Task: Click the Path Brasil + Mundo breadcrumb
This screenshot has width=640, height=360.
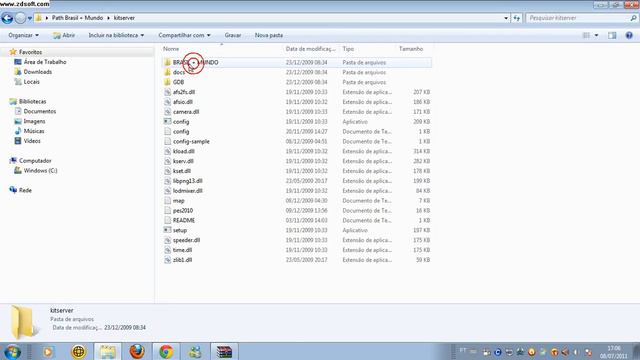Action: tap(77, 18)
